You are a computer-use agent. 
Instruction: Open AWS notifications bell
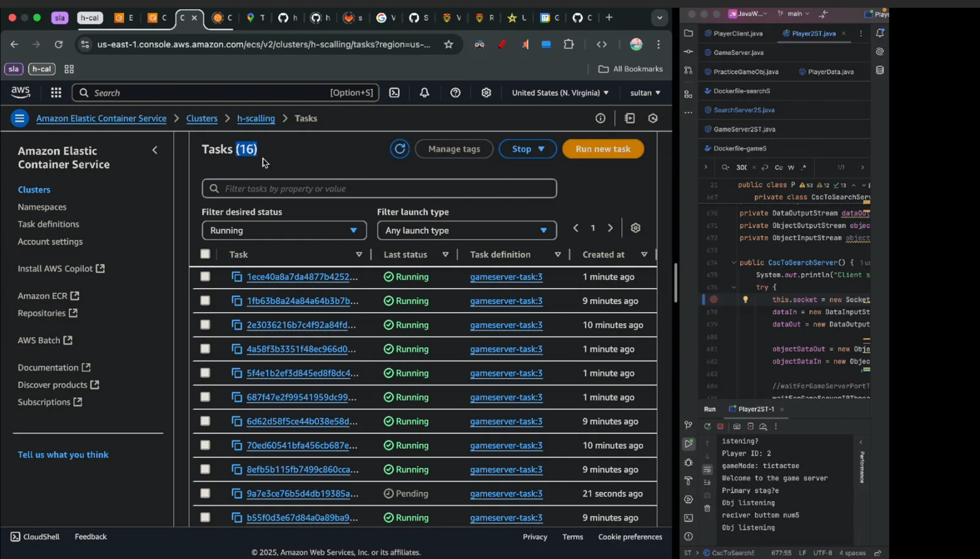[x=424, y=93]
